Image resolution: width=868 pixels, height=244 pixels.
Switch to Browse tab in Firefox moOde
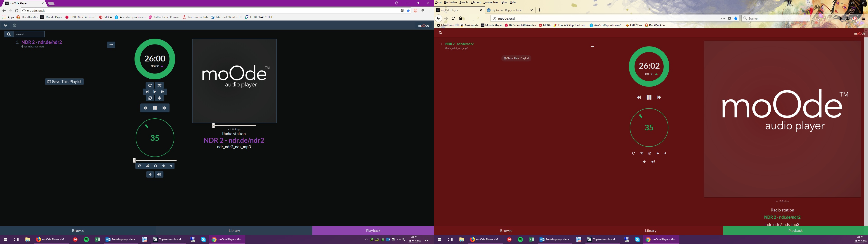tap(506, 230)
